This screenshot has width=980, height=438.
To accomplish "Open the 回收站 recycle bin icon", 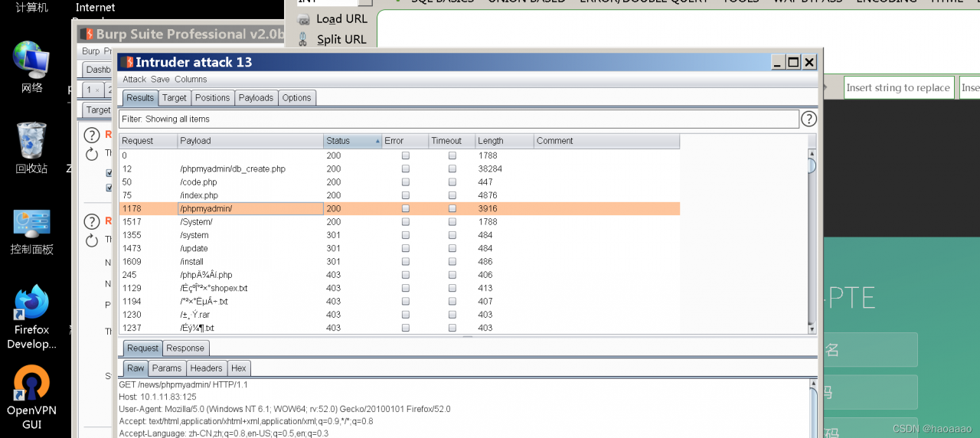I will [x=31, y=147].
